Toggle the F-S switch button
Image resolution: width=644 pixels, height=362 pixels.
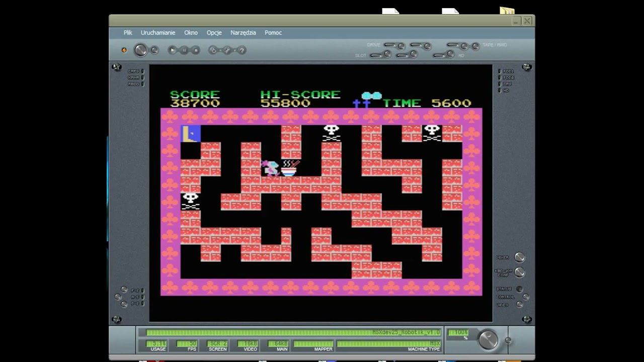[x=124, y=289]
